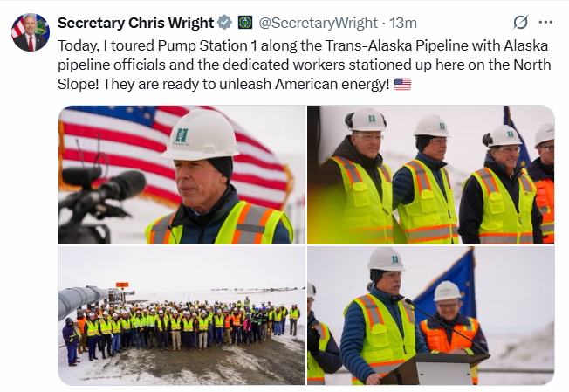Open Secretary Chris Wright's profile avatar
Viewport: 569px width, 392px height.
click(x=31, y=32)
